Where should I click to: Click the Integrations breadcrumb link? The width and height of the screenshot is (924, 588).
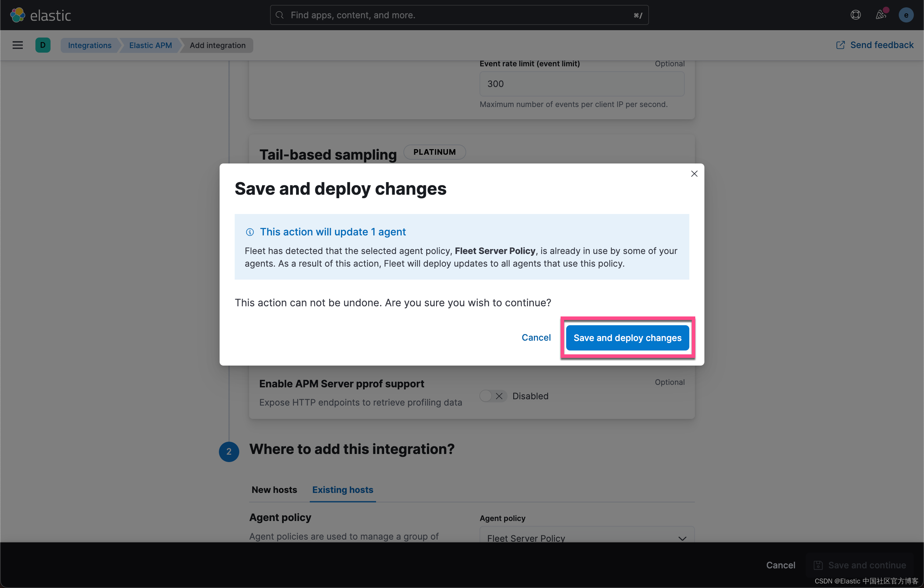coord(89,45)
